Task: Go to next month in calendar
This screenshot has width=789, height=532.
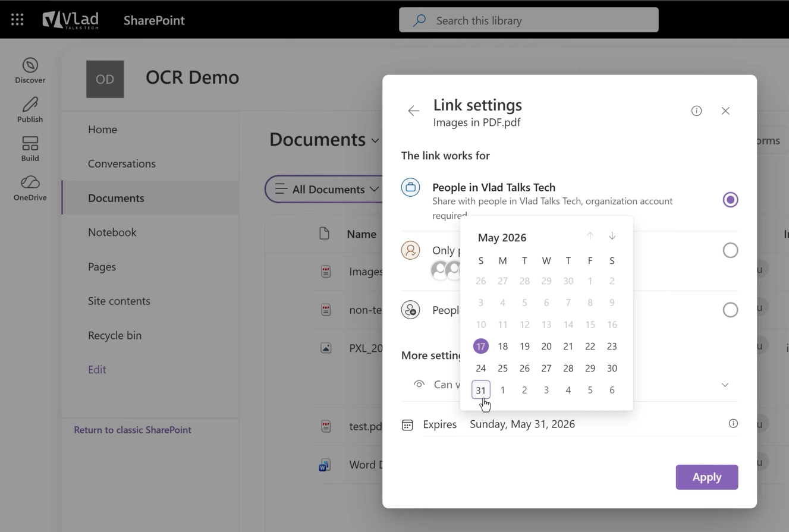Action: pyautogui.click(x=612, y=236)
